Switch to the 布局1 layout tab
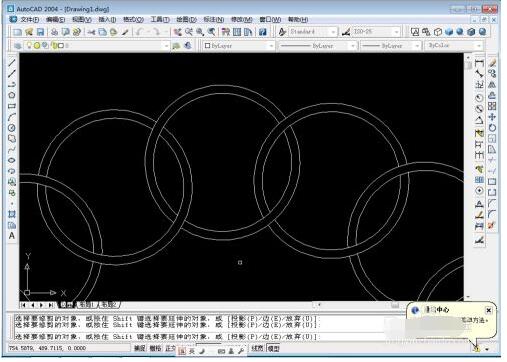 click(x=86, y=305)
